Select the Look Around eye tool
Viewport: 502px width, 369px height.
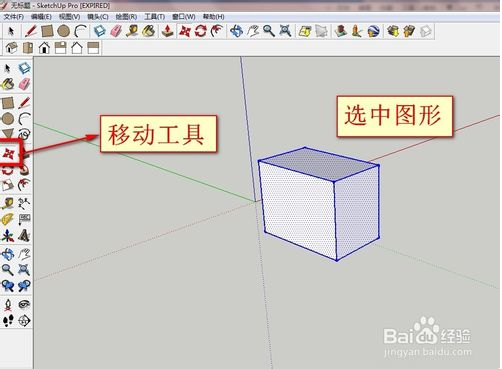point(24,304)
